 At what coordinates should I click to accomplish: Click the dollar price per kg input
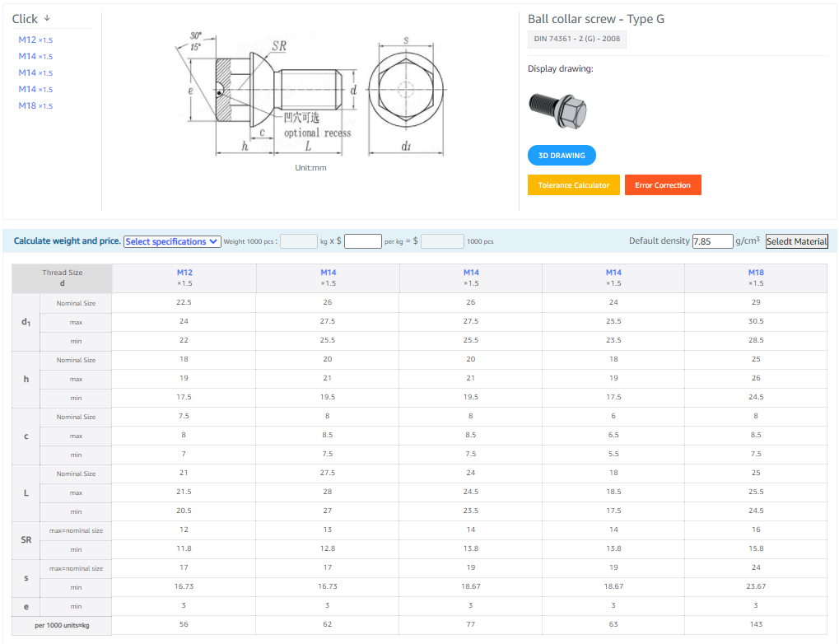click(362, 241)
